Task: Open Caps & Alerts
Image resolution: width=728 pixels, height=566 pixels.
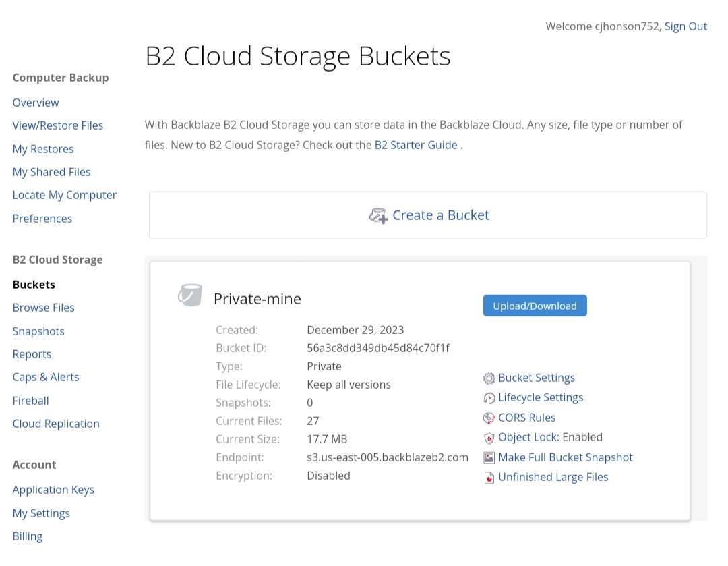Action: pos(46,377)
